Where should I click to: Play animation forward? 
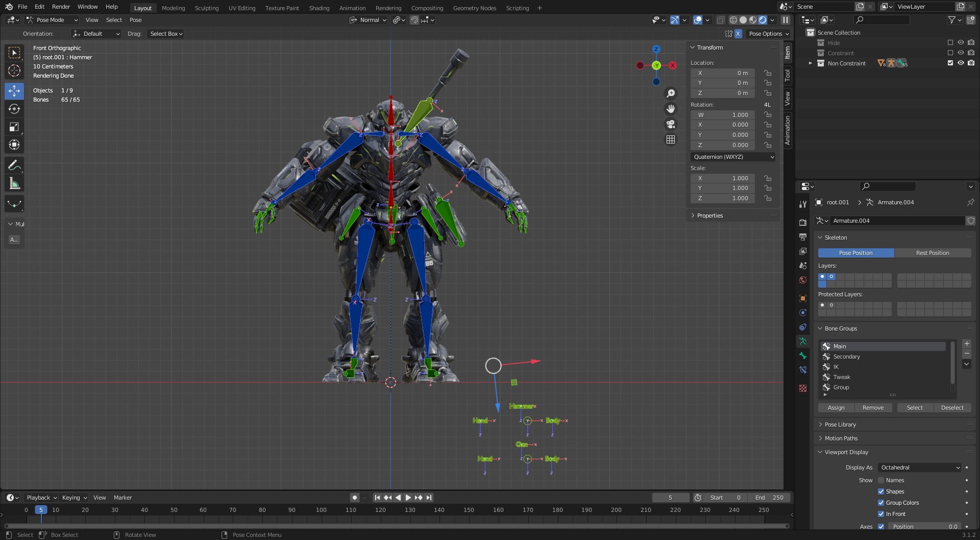[x=408, y=498]
